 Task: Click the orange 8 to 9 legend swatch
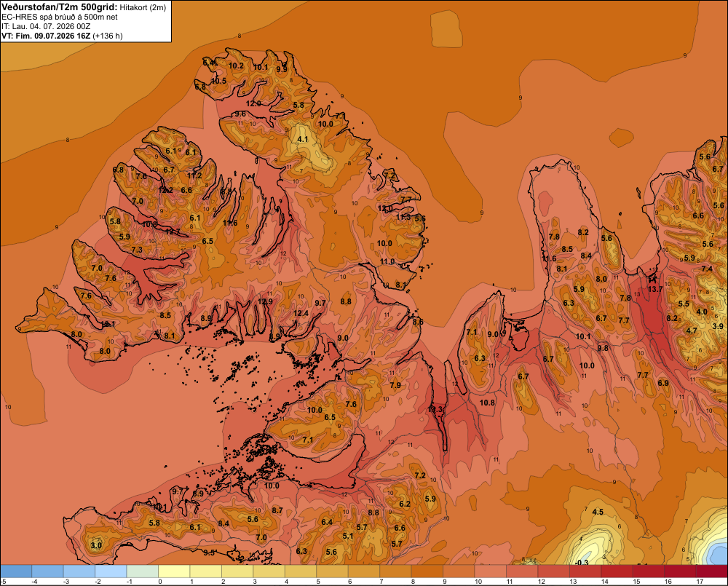coord(427,571)
